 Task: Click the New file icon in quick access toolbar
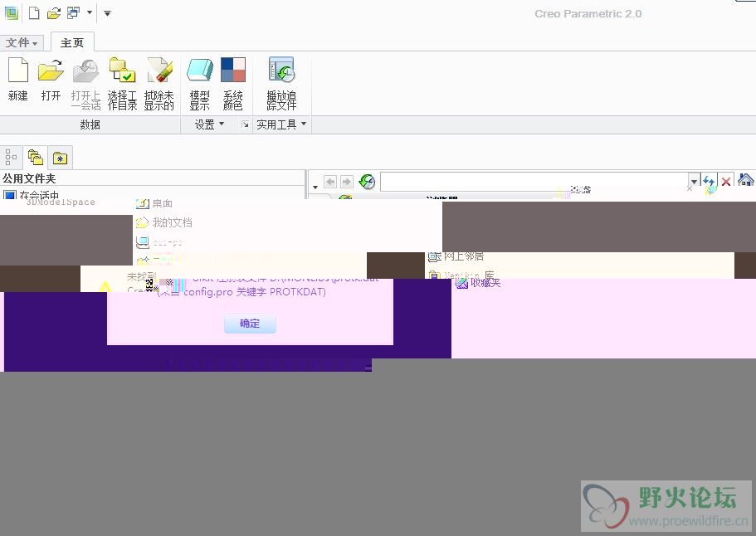(x=34, y=13)
